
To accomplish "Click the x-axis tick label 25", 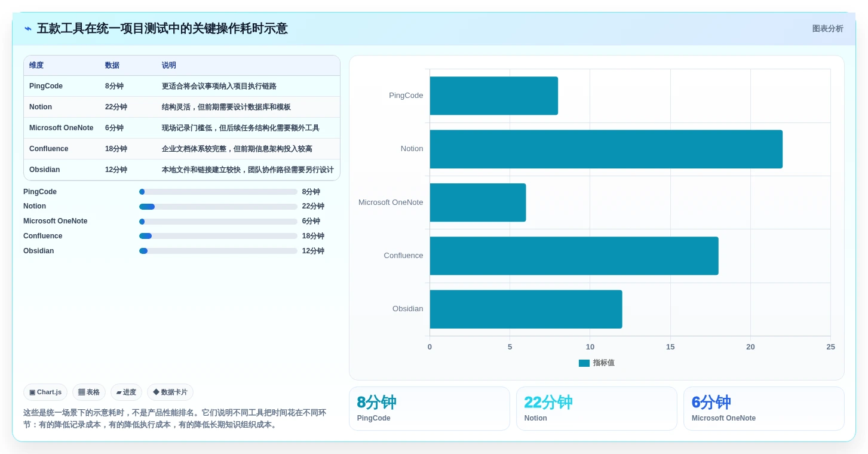I will pos(830,347).
